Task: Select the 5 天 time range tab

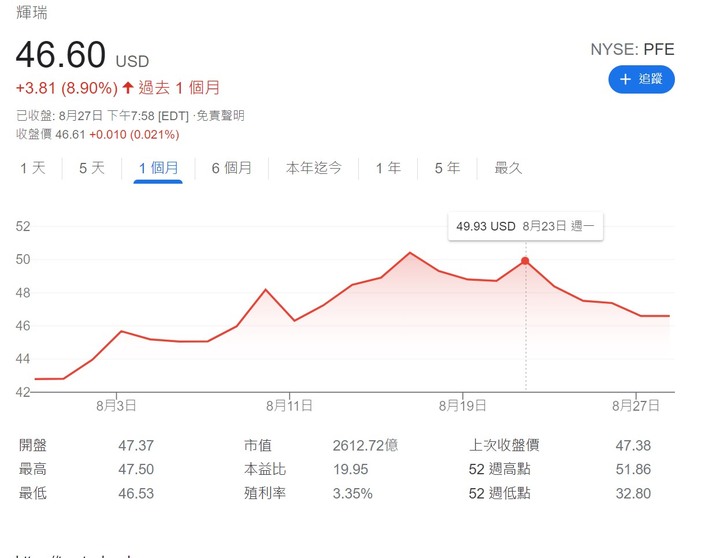Action: 92,168
